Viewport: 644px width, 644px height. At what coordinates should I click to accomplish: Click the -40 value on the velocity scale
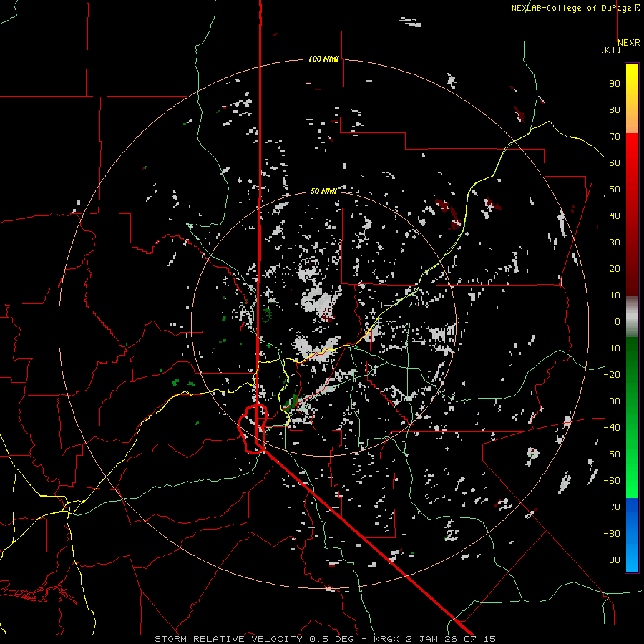[612, 428]
